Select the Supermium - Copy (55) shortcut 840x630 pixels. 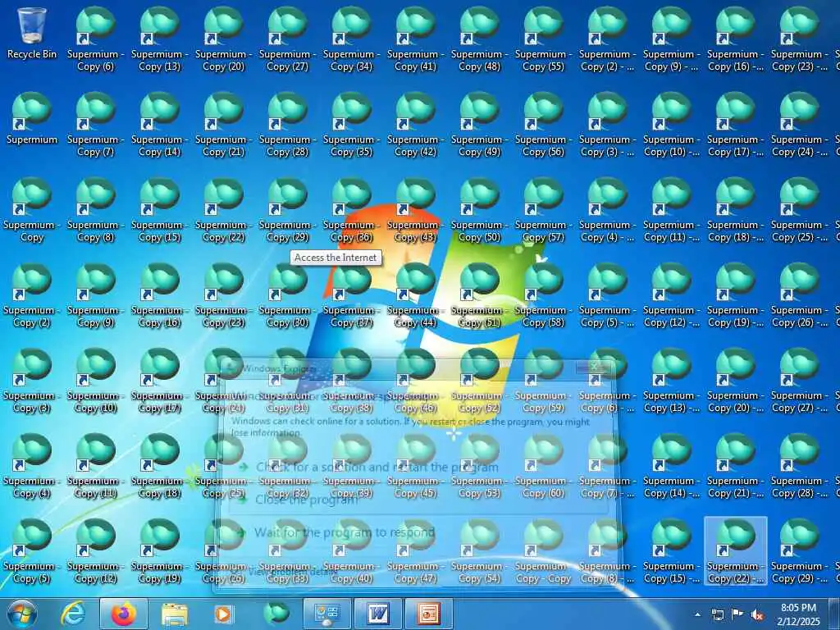(544, 39)
